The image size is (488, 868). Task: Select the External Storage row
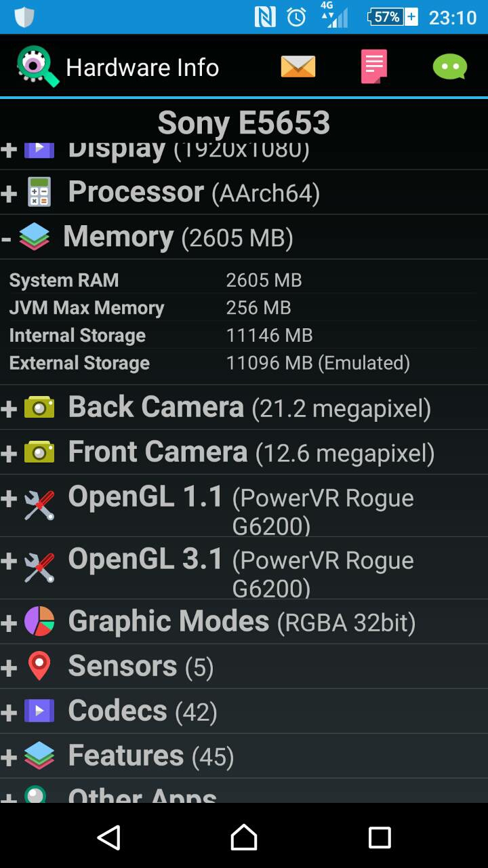[244, 363]
